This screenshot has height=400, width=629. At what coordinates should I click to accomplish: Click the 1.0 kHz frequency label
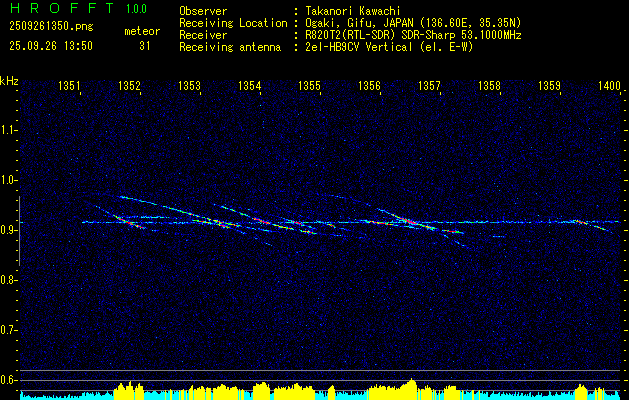8,180
